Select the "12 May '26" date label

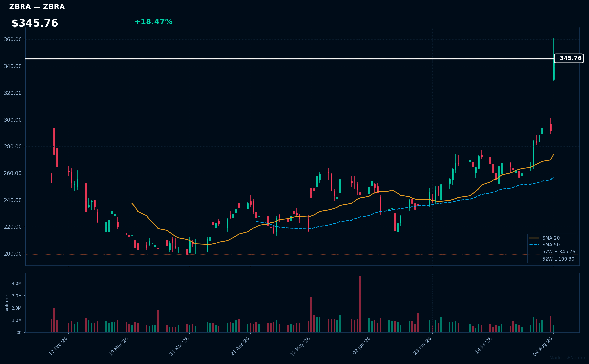[300, 346]
